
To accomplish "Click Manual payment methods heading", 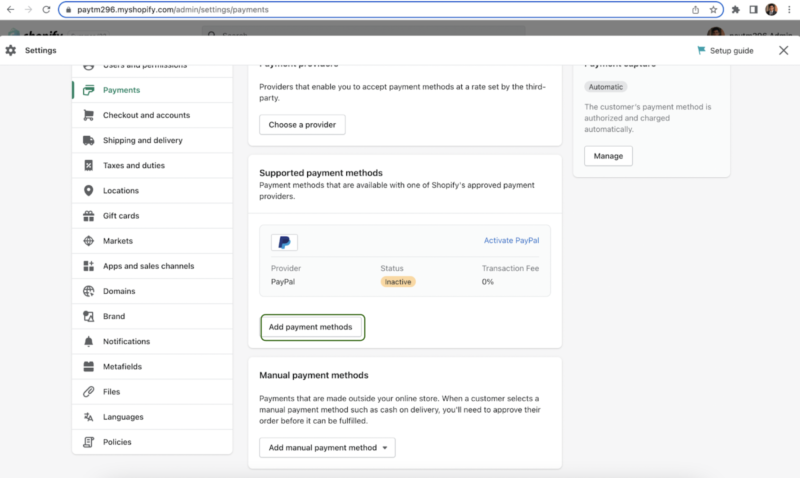I will point(314,375).
